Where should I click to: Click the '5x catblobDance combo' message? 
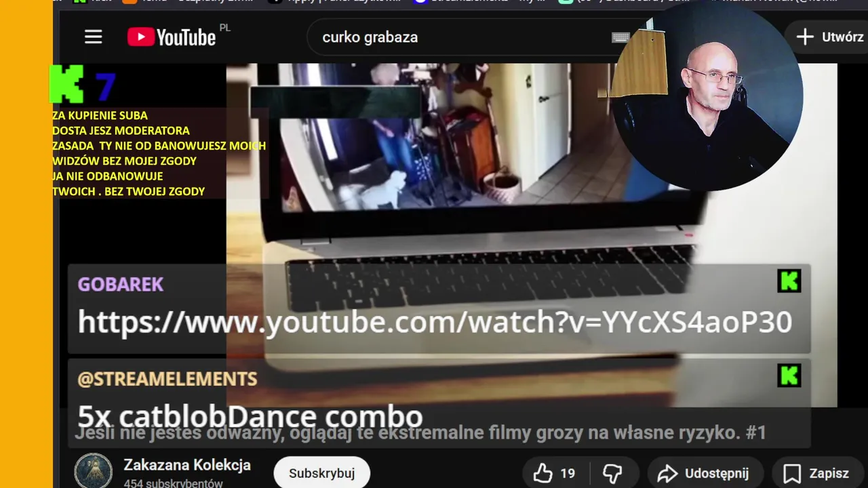(x=250, y=415)
